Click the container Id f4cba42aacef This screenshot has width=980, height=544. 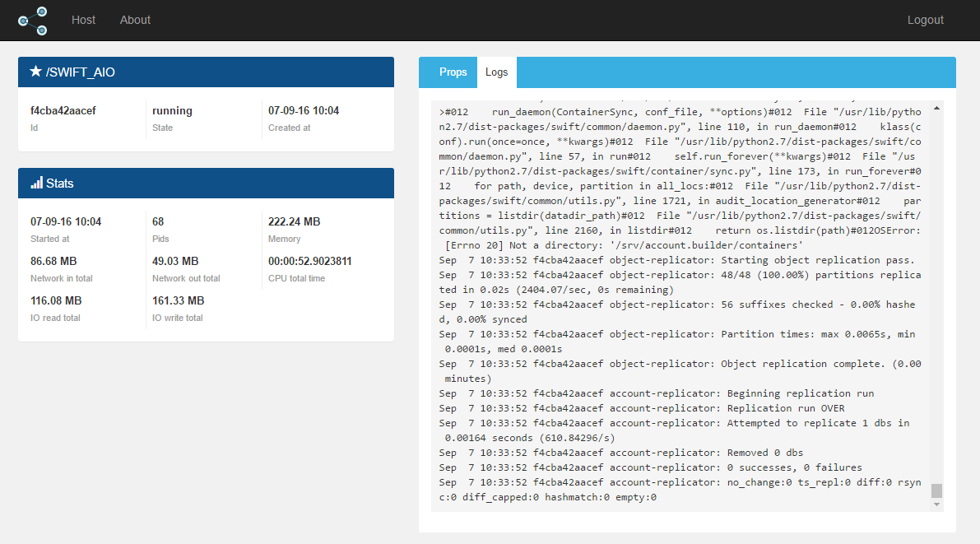click(63, 110)
